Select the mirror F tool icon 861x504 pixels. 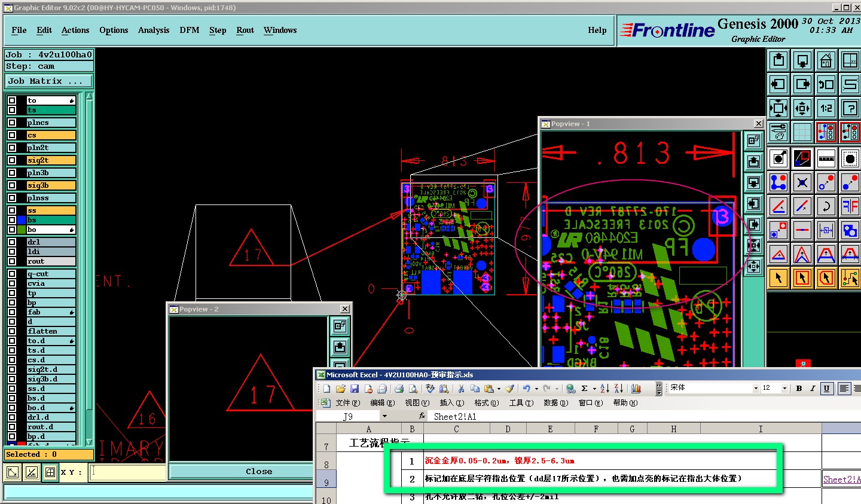coord(850,206)
